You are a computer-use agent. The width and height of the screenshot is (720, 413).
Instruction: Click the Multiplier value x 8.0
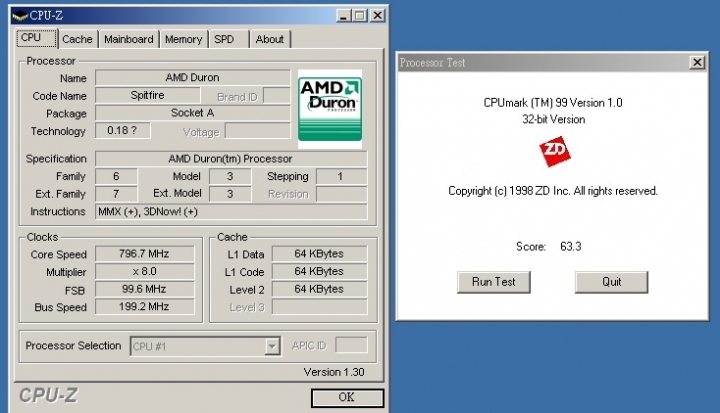point(145,272)
